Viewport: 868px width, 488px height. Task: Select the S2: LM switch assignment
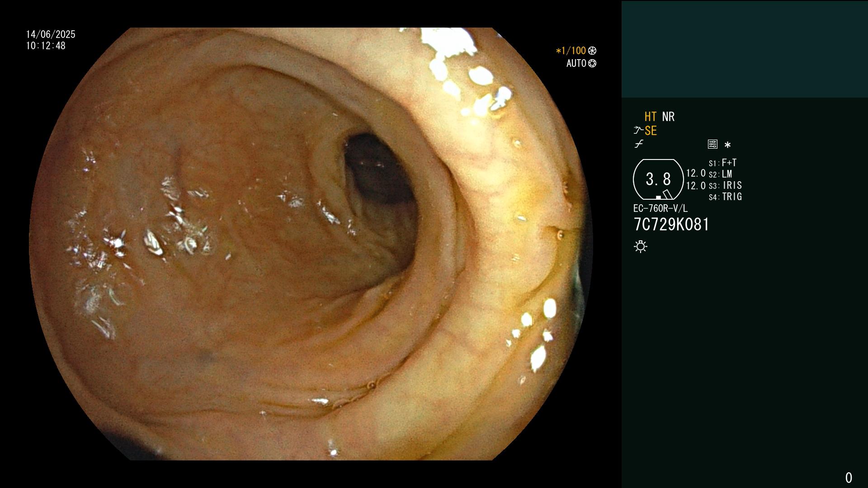pyautogui.click(x=721, y=174)
